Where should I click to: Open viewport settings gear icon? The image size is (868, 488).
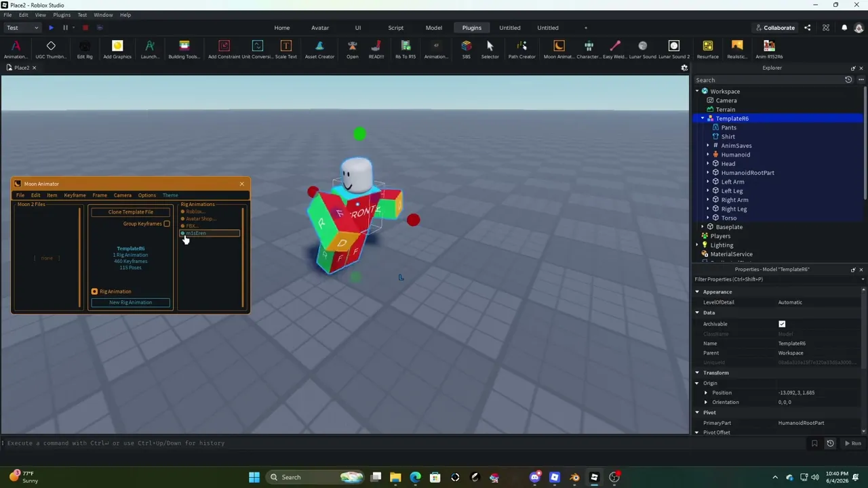tap(684, 68)
